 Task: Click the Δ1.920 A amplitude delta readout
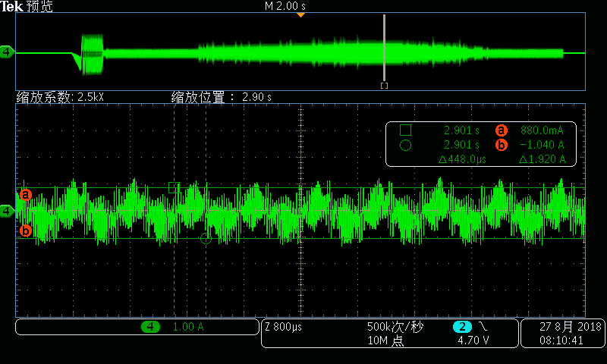[542, 159]
